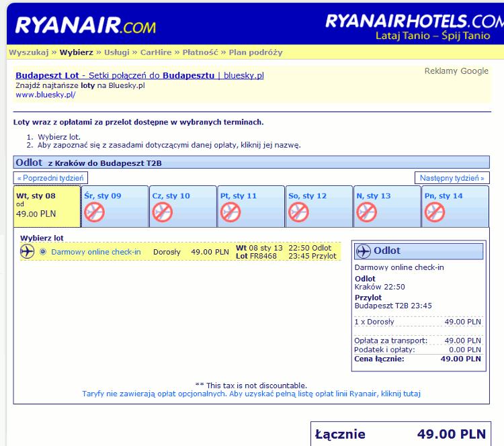Switch to the Pn, sty 14 tab
The image size is (504, 446).
click(456, 206)
